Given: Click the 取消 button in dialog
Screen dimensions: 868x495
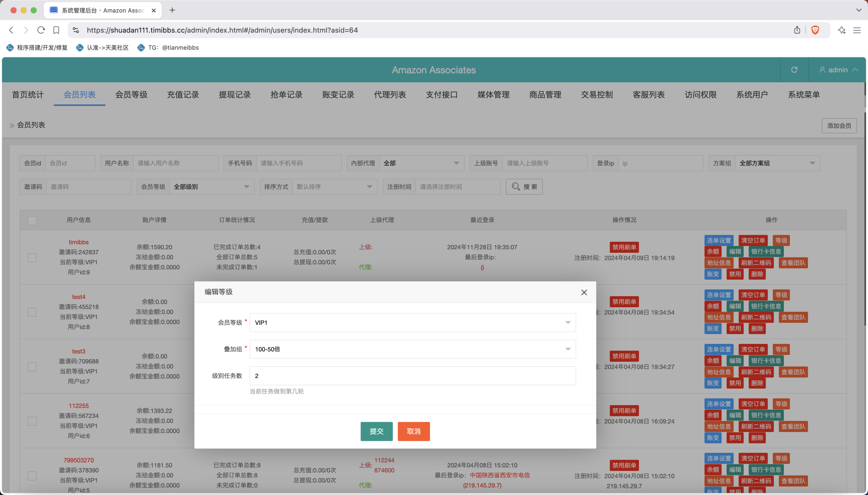Looking at the screenshot, I should [414, 431].
